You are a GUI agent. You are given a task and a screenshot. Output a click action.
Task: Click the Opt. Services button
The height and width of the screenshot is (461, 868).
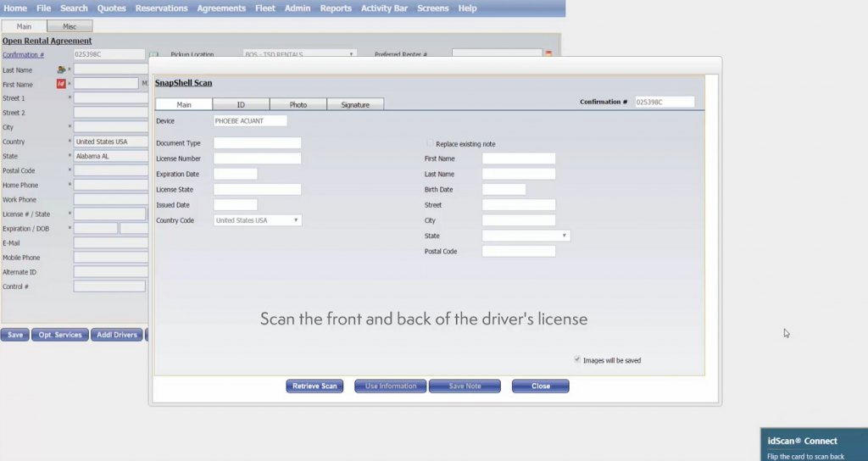(x=60, y=334)
